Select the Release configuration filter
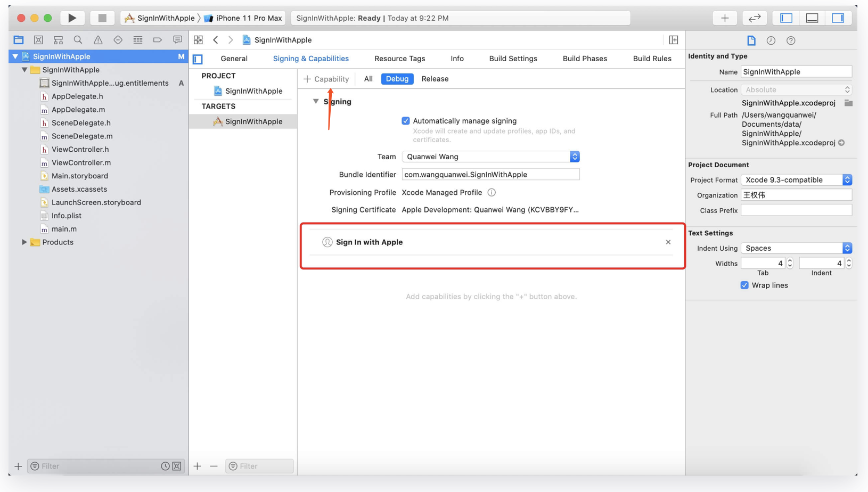 tap(435, 79)
